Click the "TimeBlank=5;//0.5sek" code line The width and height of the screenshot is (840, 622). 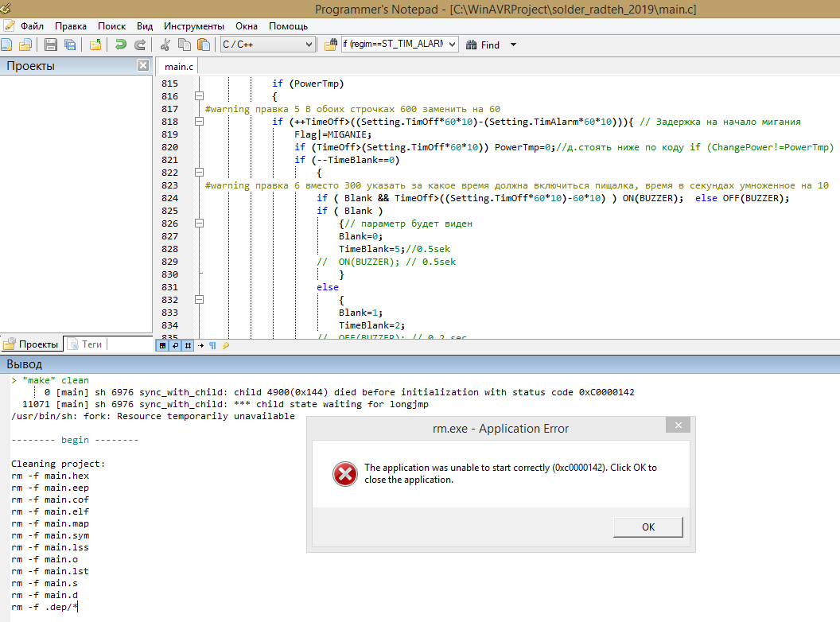coord(395,249)
